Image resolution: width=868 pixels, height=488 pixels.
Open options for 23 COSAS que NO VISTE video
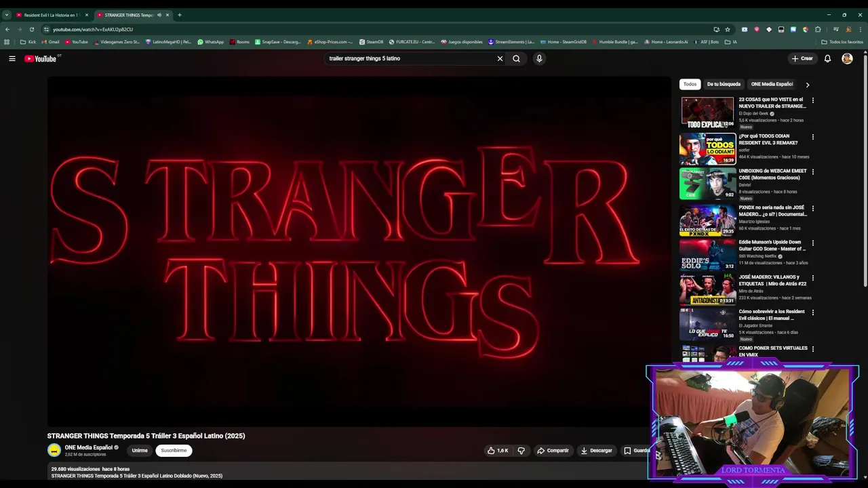812,100
